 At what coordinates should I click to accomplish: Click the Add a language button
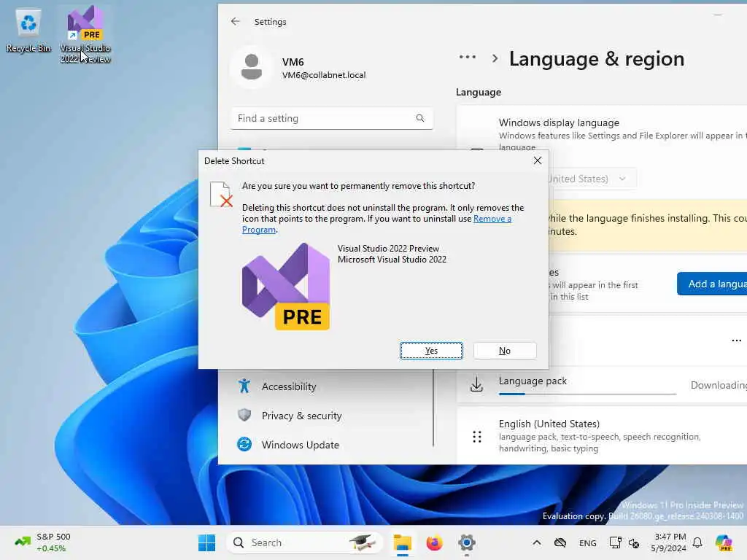(x=712, y=284)
